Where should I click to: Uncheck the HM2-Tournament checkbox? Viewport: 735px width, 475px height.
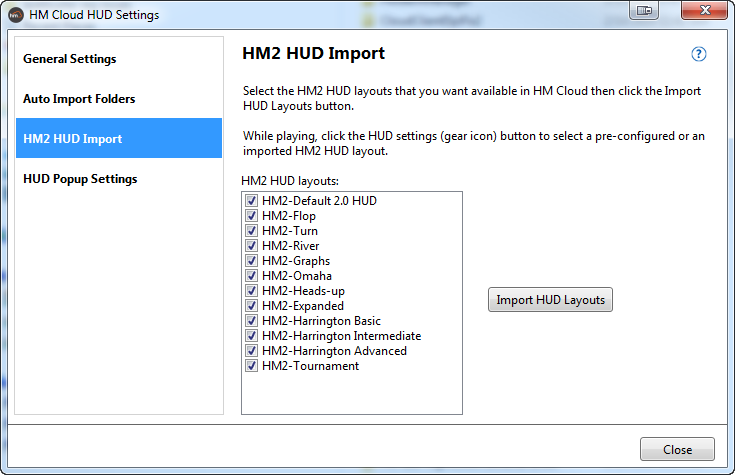tap(251, 366)
